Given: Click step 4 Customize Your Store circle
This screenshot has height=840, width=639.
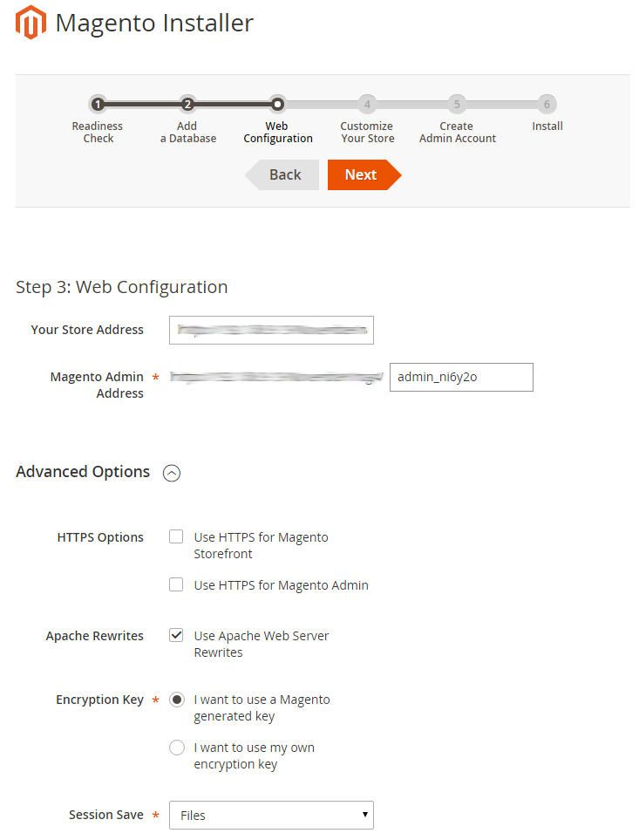Looking at the screenshot, I should (367, 104).
